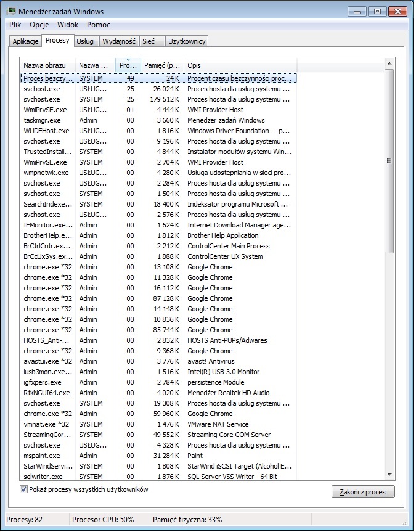Click the VMware NAT Service description

tap(218, 425)
